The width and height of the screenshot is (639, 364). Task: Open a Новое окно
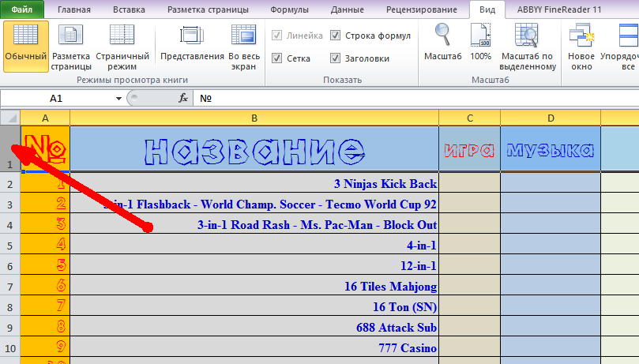click(x=581, y=47)
